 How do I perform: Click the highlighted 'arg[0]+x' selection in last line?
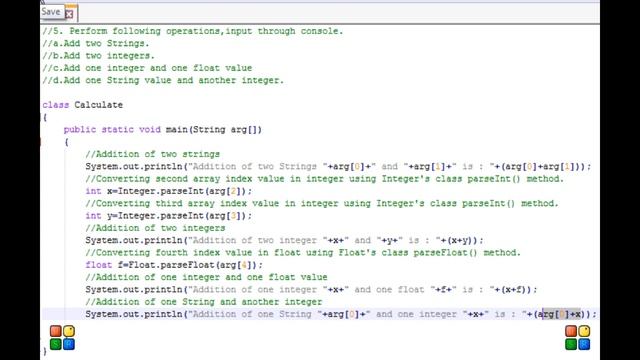pos(561,314)
